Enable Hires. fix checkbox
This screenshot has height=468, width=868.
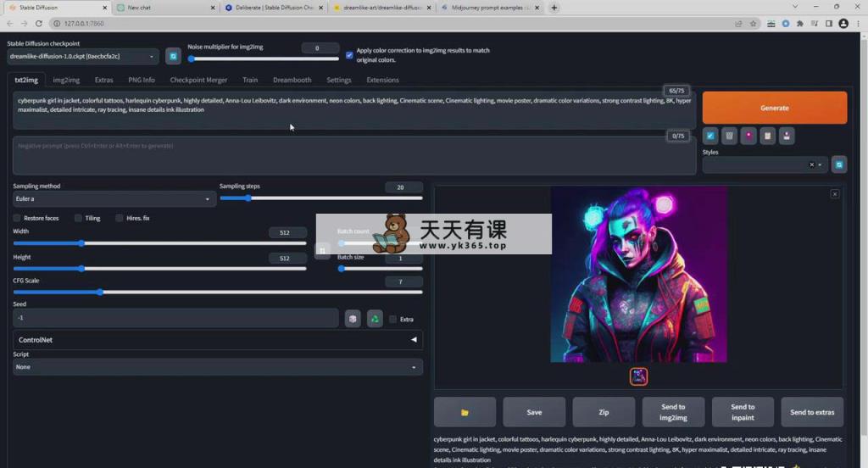point(120,218)
